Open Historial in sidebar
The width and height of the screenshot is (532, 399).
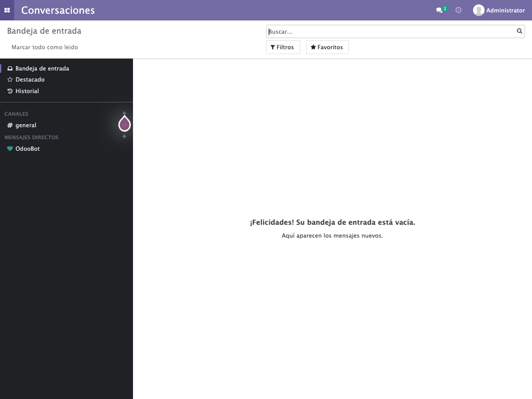66,91
